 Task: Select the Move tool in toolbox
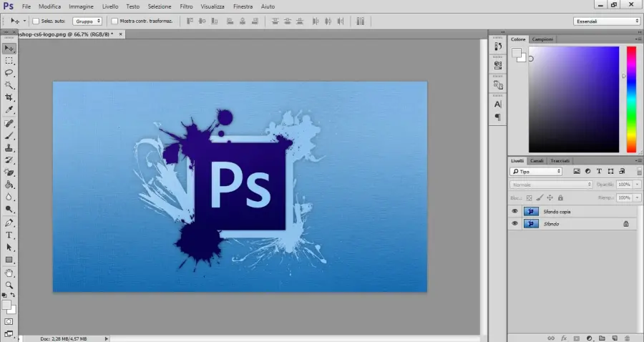tap(9, 49)
